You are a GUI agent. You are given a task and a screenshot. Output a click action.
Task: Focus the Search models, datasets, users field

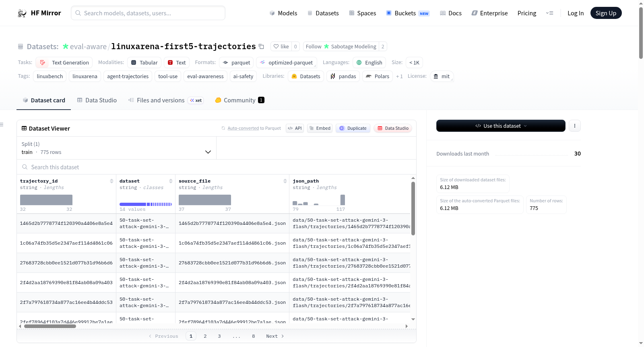pos(148,13)
